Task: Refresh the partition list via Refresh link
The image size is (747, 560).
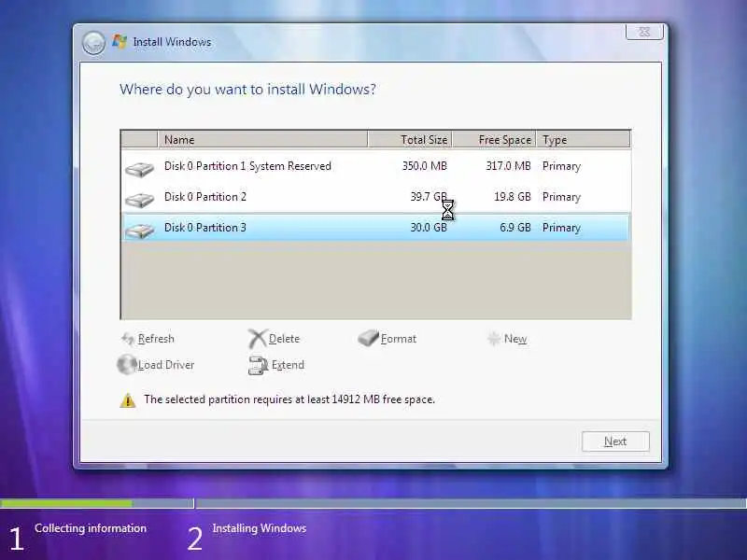Action: (156, 339)
